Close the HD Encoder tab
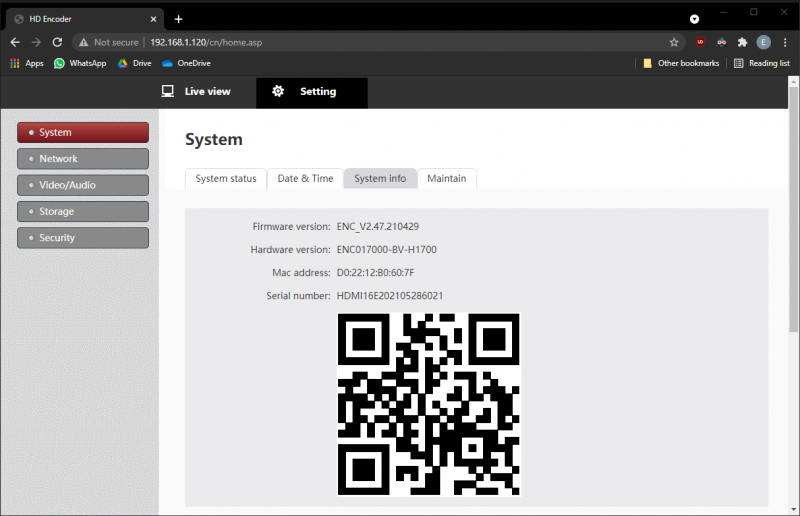The image size is (800, 516). point(153,19)
